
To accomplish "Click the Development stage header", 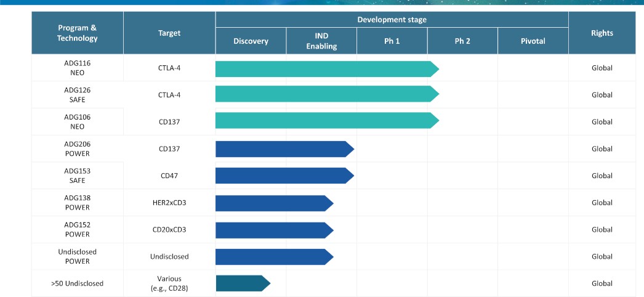I will [392, 19].
